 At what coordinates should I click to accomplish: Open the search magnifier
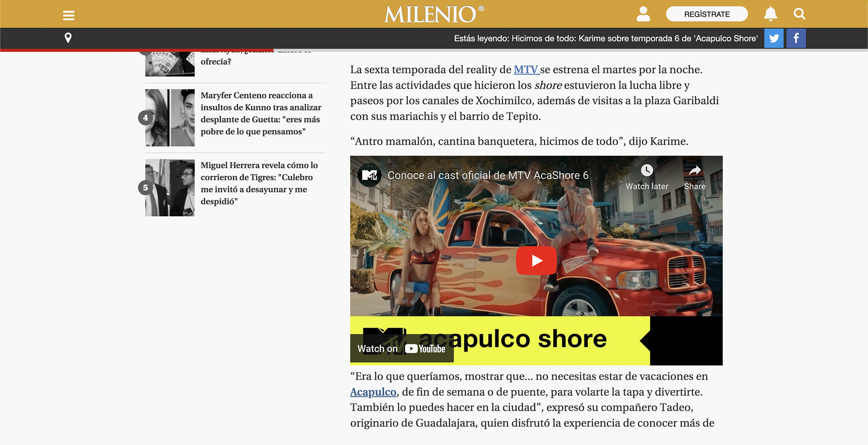pyautogui.click(x=799, y=14)
